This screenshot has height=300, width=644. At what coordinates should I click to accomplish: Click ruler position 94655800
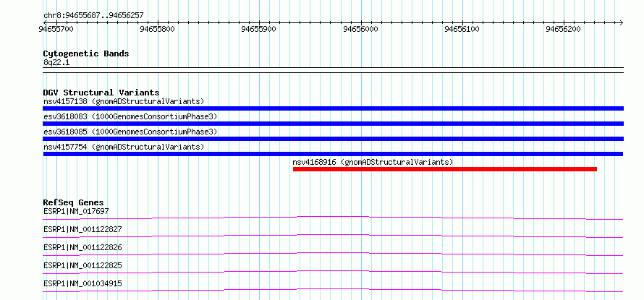(158, 29)
